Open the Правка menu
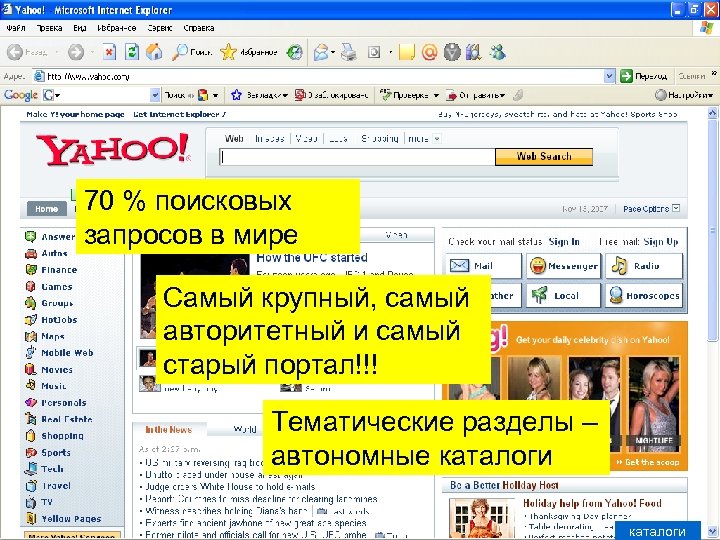This screenshot has width=720, height=540. coord(50,28)
